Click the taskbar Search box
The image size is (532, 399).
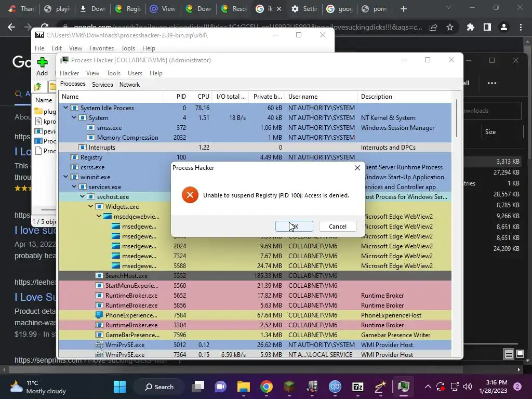[159, 387]
